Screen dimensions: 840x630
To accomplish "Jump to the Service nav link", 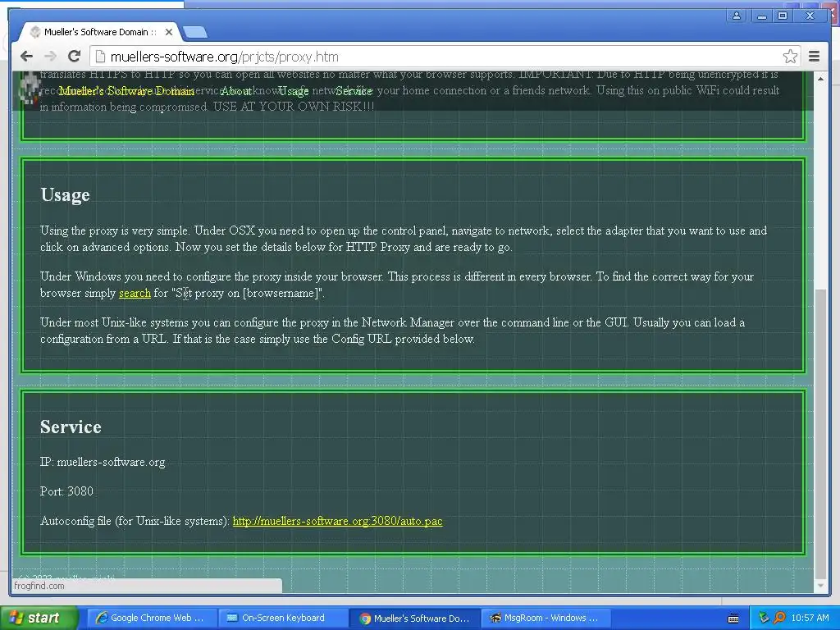I will pos(354,90).
